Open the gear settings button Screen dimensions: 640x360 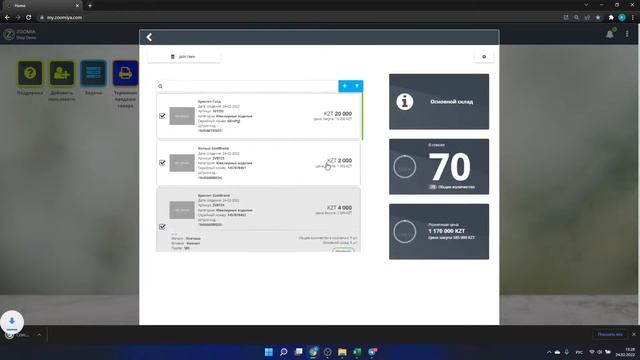click(x=484, y=57)
